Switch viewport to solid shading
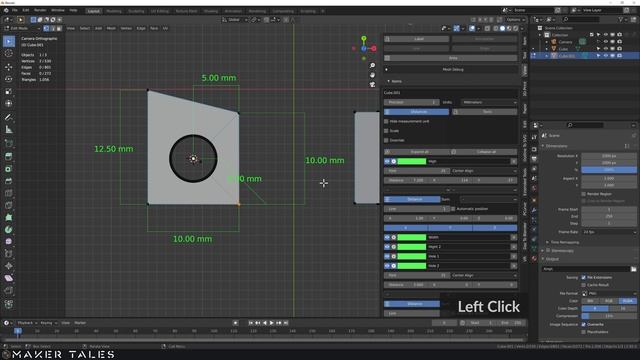This screenshot has height=360, width=640. pyautogui.click(x=502, y=29)
